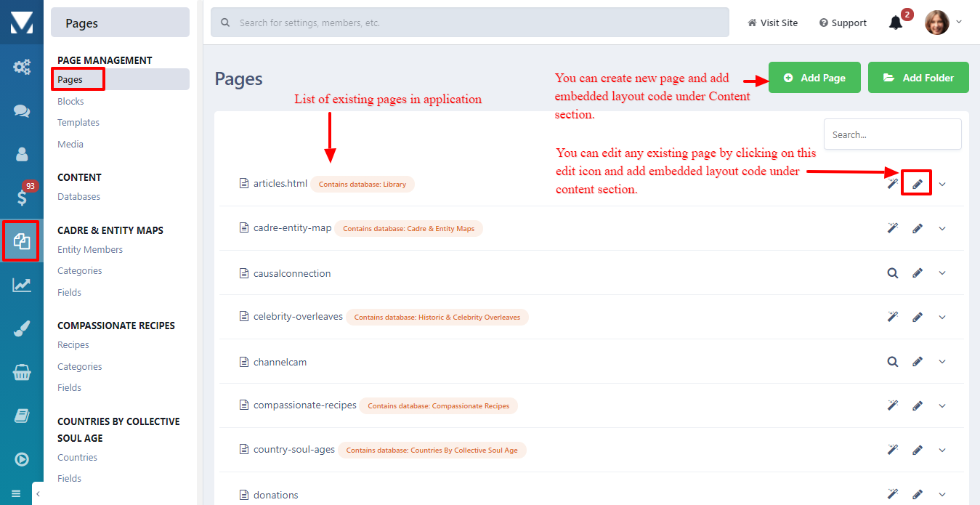
Task: Click the Visit Site link
Action: pos(772,23)
